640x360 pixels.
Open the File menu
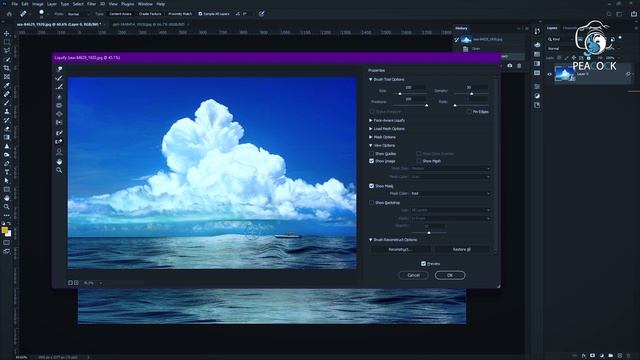coord(14,4)
